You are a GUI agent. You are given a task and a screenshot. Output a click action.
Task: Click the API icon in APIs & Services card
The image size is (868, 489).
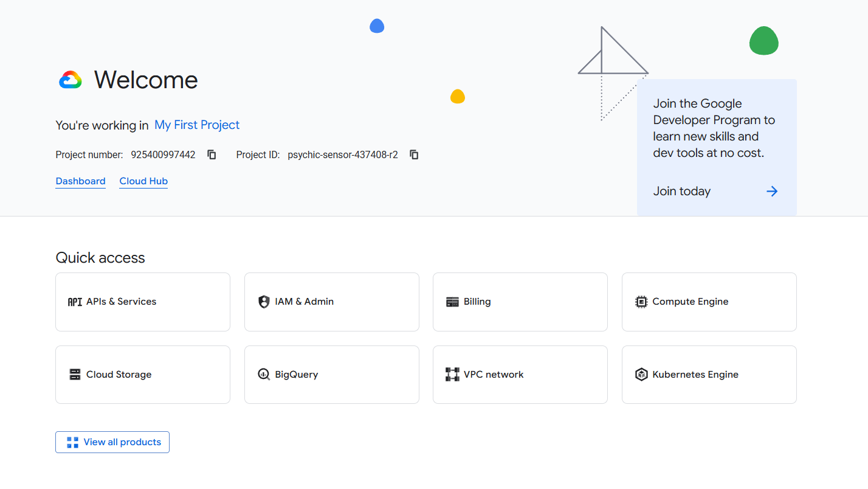(x=75, y=302)
